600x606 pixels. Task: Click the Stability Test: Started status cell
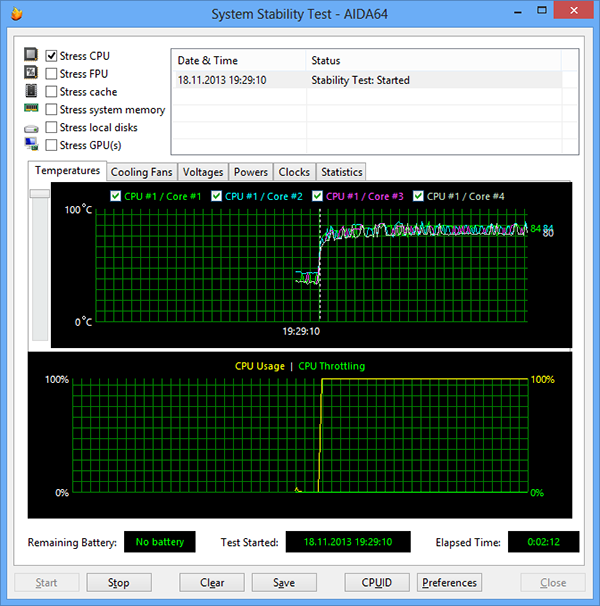tap(360, 80)
